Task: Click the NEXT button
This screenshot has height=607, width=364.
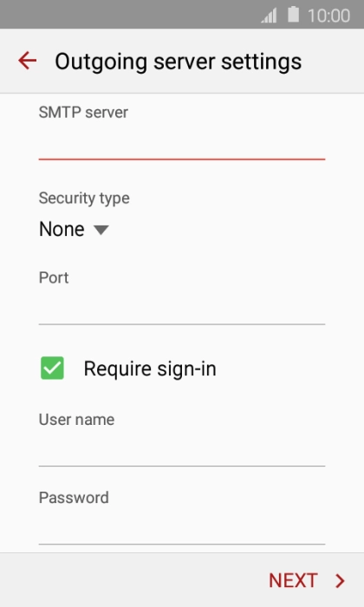Action: pyautogui.click(x=307, y=581)
